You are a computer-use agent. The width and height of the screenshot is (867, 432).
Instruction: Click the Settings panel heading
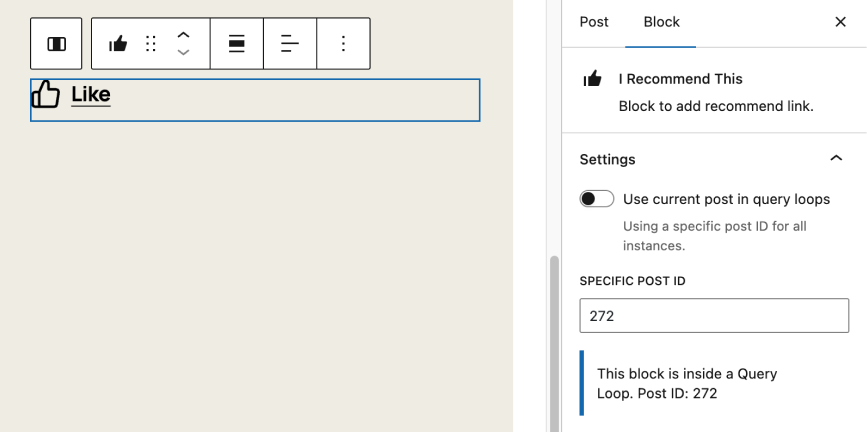point(607,159)
